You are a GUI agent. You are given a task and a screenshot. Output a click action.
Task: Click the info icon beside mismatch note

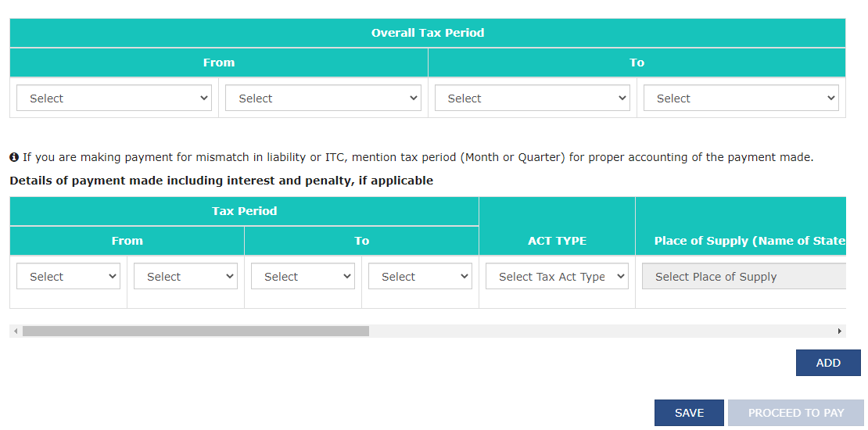coord(14,157)
